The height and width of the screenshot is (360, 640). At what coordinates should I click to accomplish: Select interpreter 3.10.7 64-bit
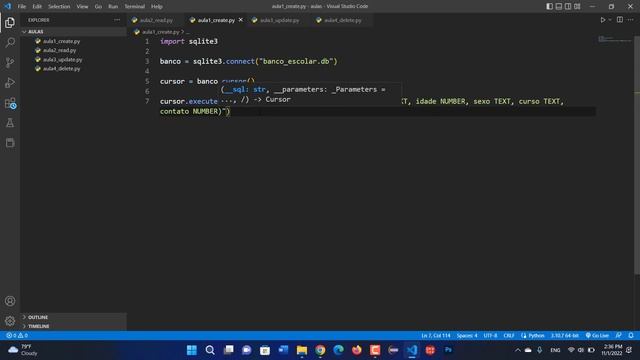(564, 335)
